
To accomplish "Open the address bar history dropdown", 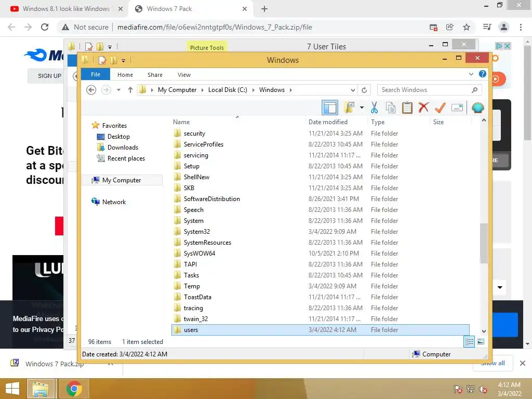I will (x=353, y=90).
